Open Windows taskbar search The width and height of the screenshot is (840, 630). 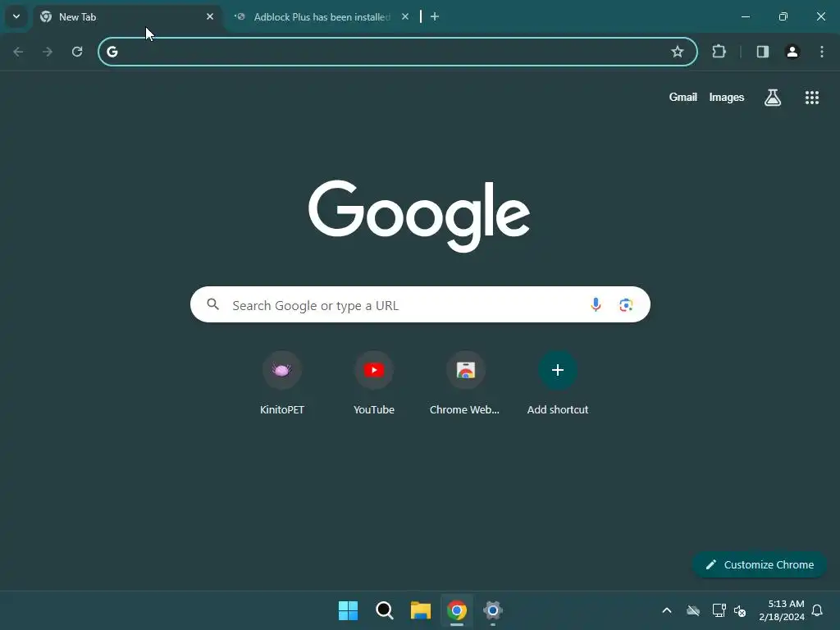tap(384, 610)
